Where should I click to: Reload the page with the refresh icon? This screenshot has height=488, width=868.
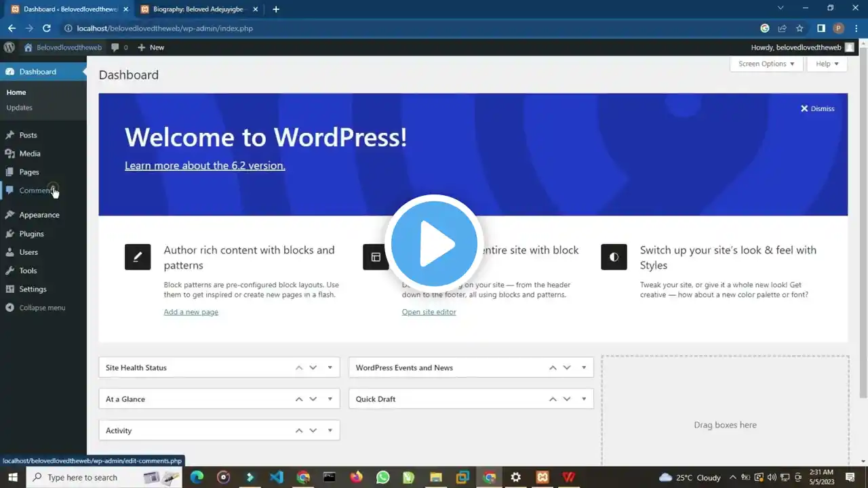(x=47, y=28)
